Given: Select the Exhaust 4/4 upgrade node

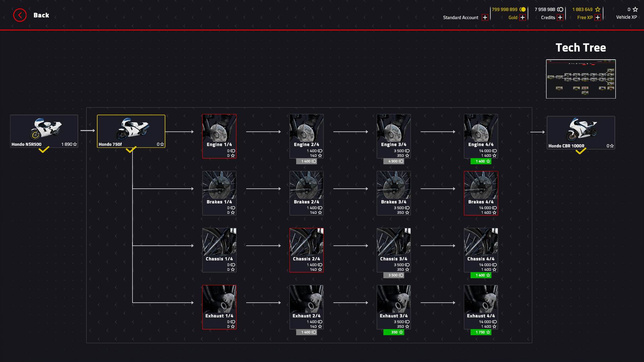Looking at the screenshot, I should (481, 307).
